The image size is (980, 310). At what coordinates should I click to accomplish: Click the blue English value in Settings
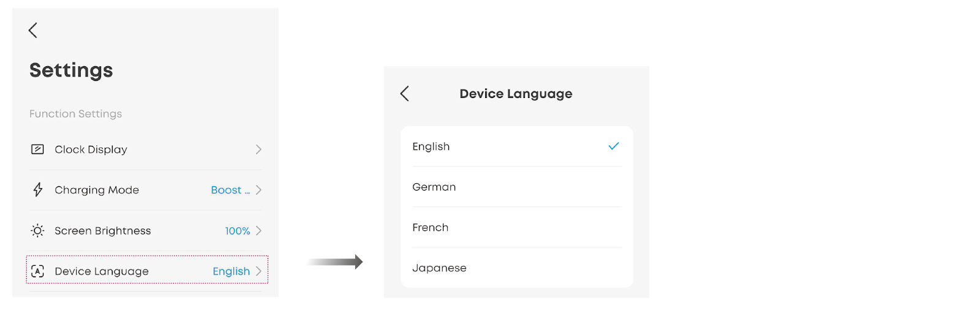[x=231, y=271]
